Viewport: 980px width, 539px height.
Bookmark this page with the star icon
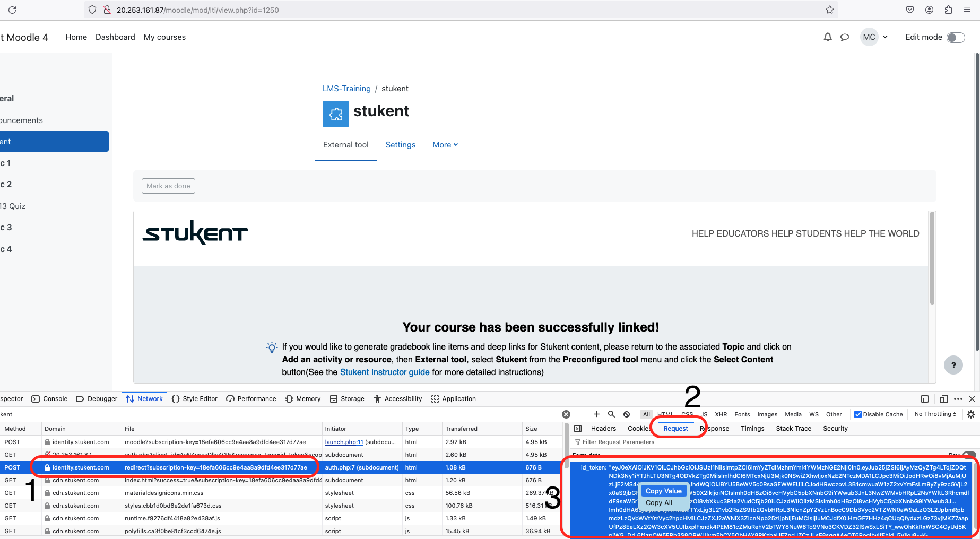pyautogui.click(x=830, y=10)
